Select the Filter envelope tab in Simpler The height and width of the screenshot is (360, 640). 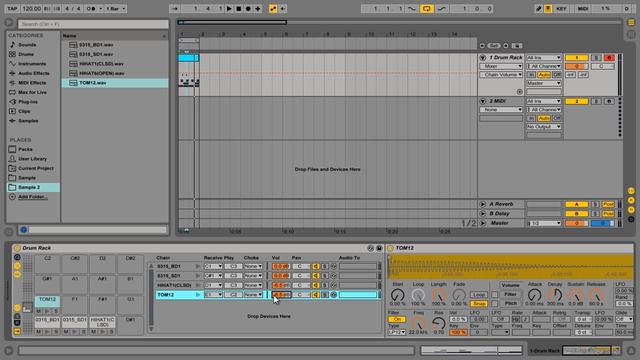point(510,294)
